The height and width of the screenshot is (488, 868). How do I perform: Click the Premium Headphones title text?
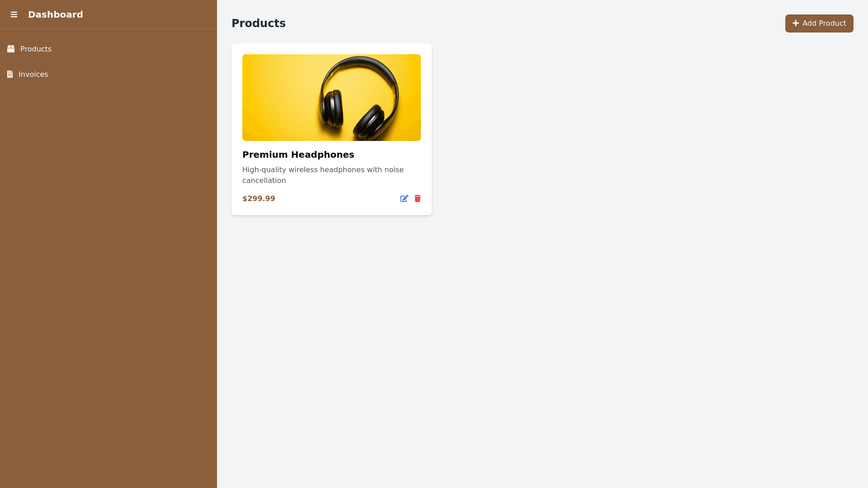point(298,155)
